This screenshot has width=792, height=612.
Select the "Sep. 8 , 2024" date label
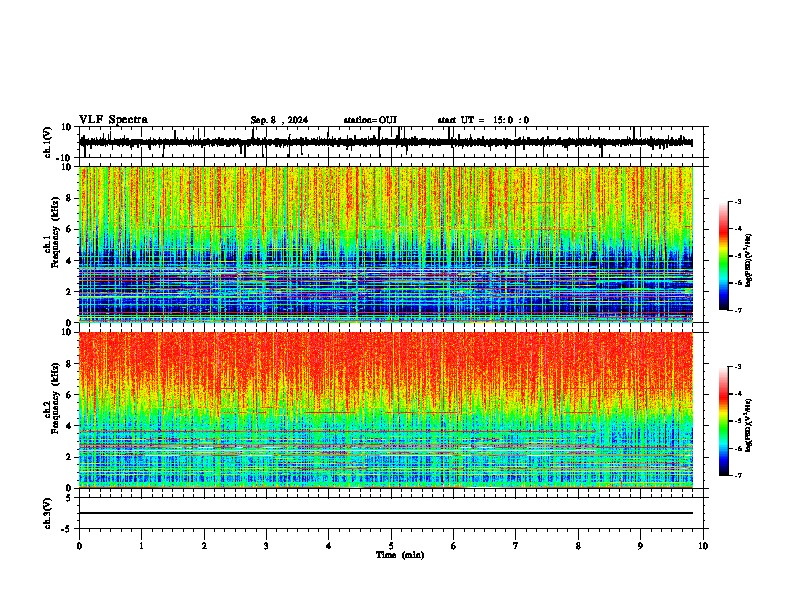(x=279, y=120)
